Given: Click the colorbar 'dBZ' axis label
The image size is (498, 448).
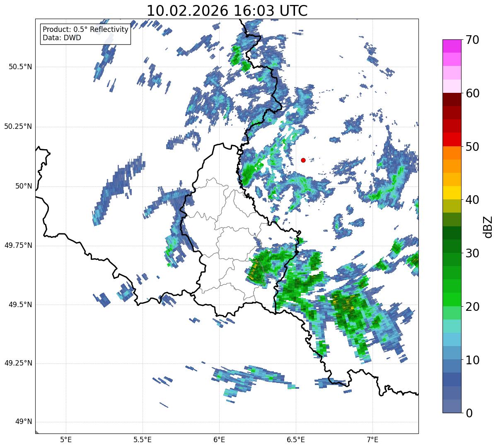Looking at the screenshot, I should click(488, 226).
